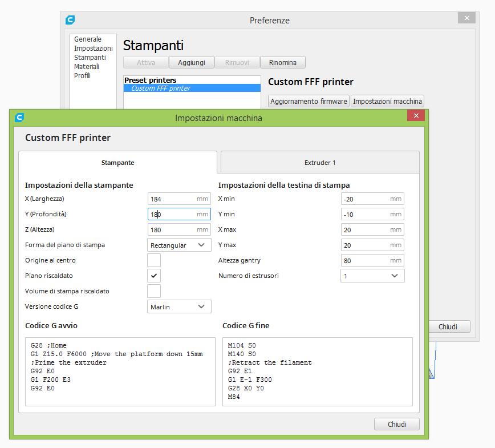
Task: Open the Forma del piano di stampa dropdown
Action: click(x=179, y=245)
